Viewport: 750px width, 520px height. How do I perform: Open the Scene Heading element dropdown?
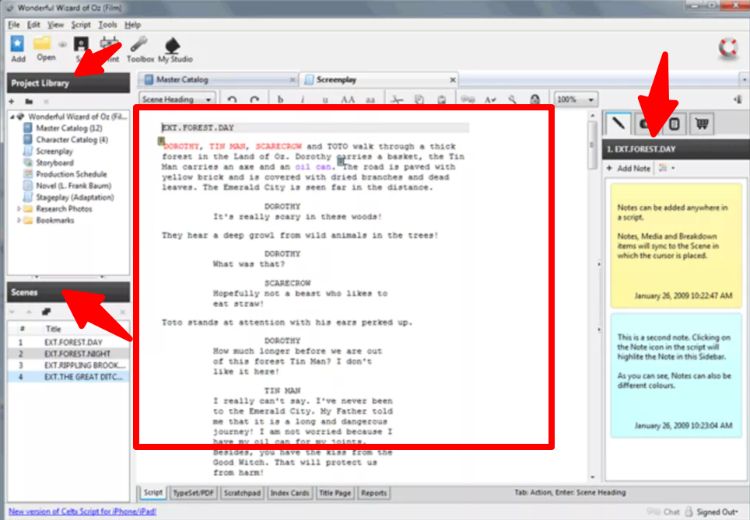pos(177,100)
